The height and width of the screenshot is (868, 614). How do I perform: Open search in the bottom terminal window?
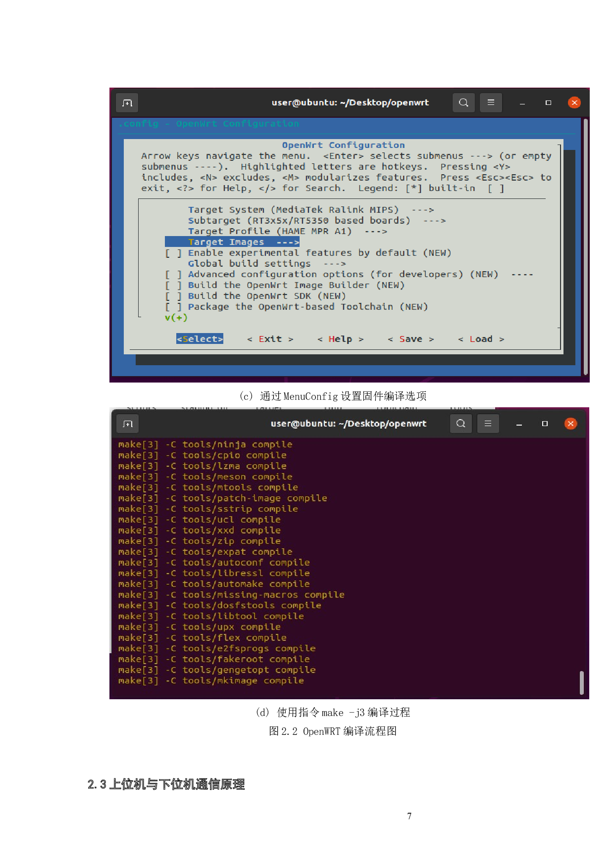[x=460, y=424]
